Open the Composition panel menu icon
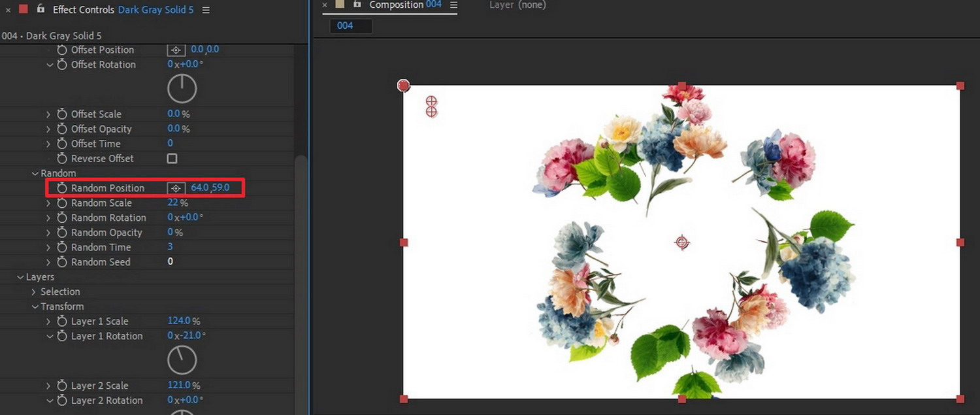980x415 pixels. click(454, 5)
